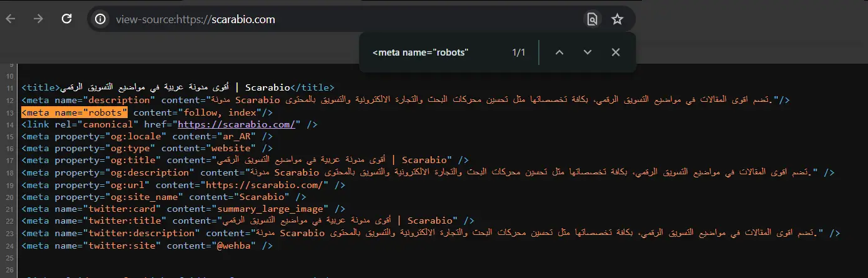Jump to the next search match
The height and width of the screenshot is (278, 868).
click(x=587, y=52)
